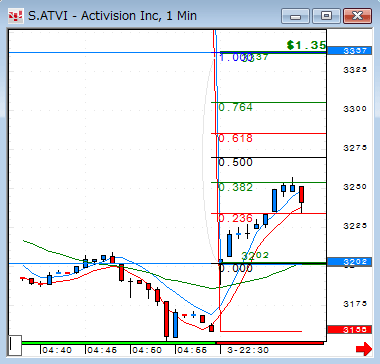Click the 04:40 time axis label
The width and height of the screenshot is (380, 364).
coord(57,350)
